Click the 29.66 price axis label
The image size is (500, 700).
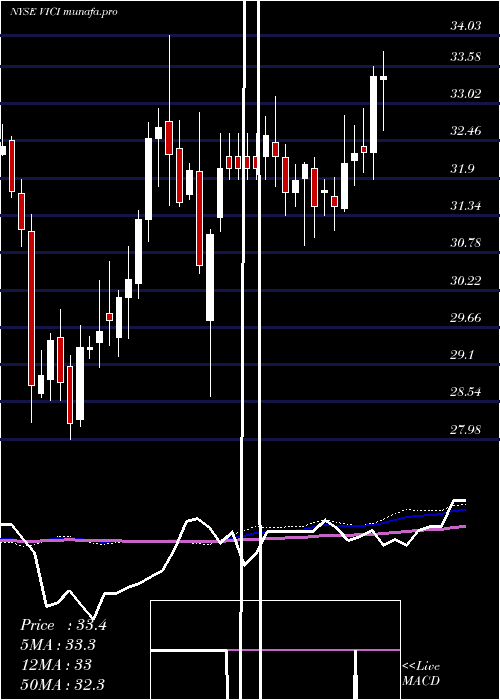[466, 318]
